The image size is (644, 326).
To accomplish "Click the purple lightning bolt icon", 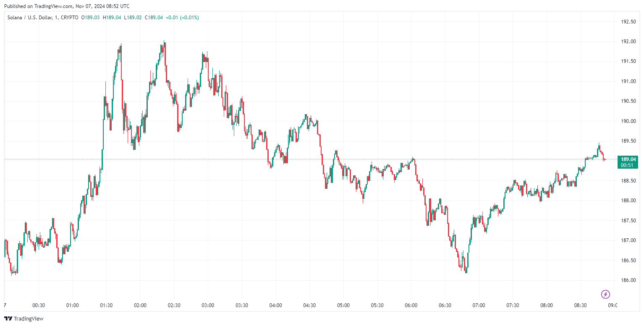I will pos(605,294).
